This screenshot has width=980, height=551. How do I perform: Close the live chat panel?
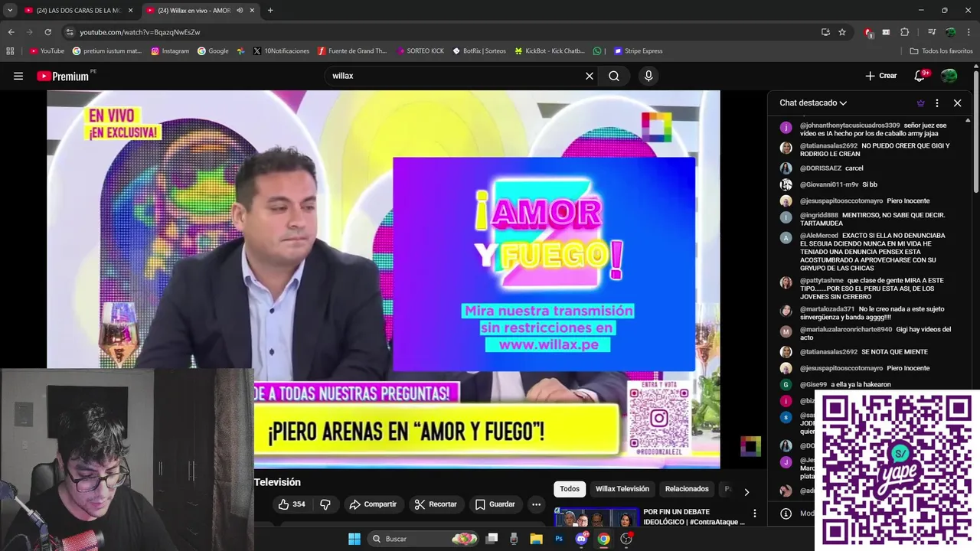(957, 103)
